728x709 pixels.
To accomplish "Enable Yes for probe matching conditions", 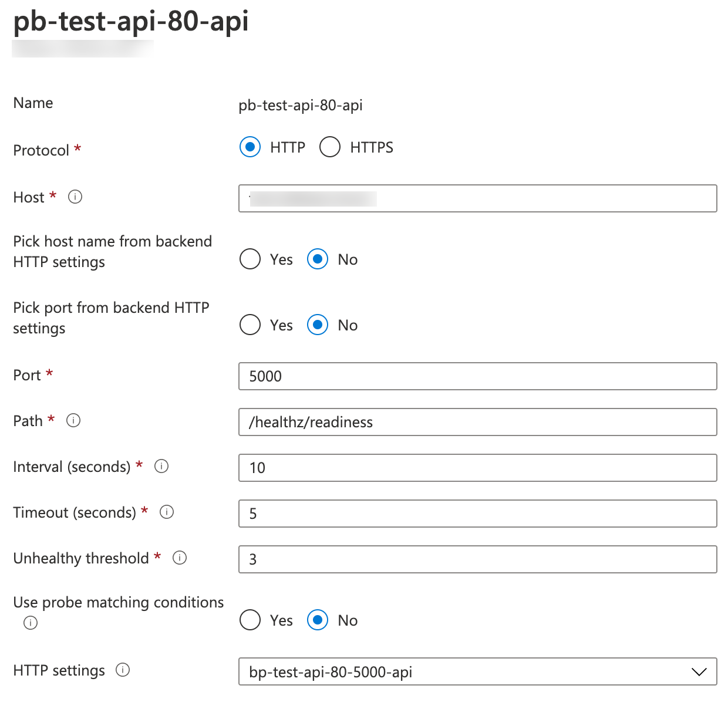I will click(x=250, y=620).
